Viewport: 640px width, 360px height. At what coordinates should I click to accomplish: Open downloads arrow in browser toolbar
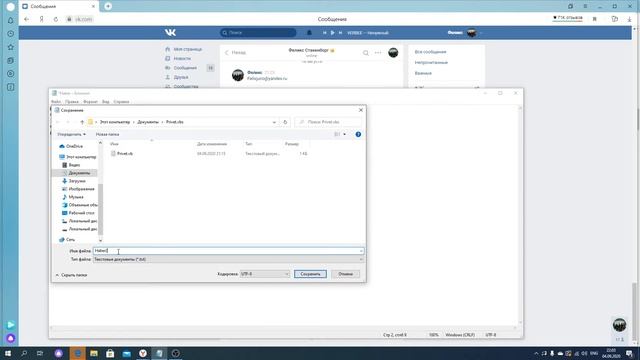click(x=630, y=19)
